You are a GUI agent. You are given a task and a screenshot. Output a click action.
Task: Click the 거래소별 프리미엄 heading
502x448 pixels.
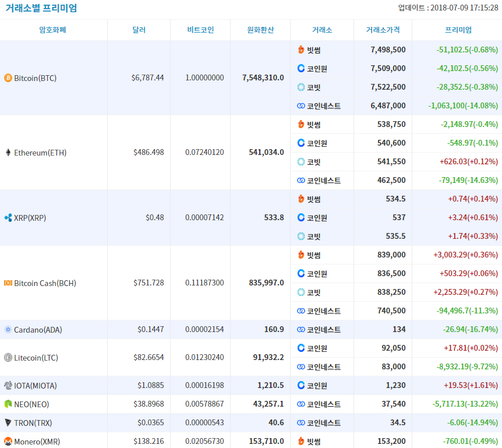[41, 8]
